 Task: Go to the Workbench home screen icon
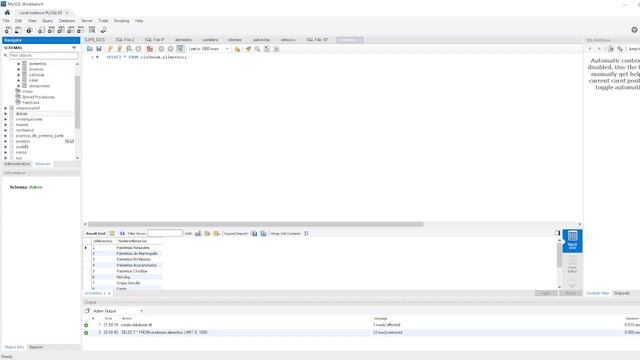pyautogui.click(x=7, y=13)
